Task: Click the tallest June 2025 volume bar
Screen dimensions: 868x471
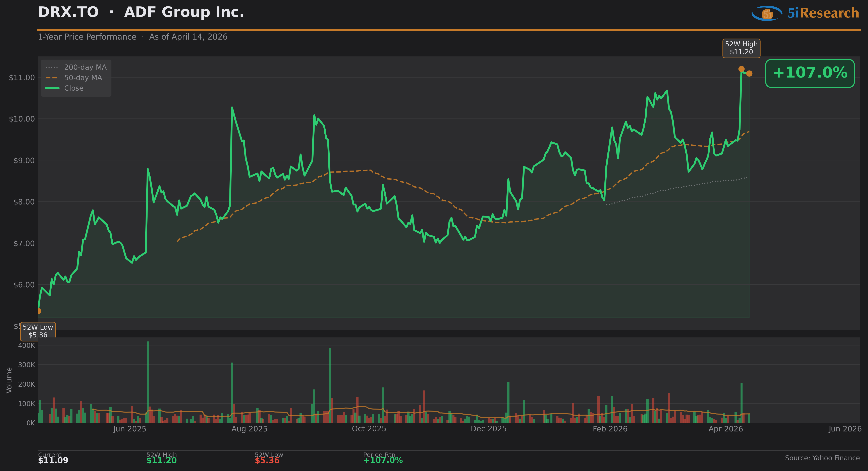Action: (148, 381)
